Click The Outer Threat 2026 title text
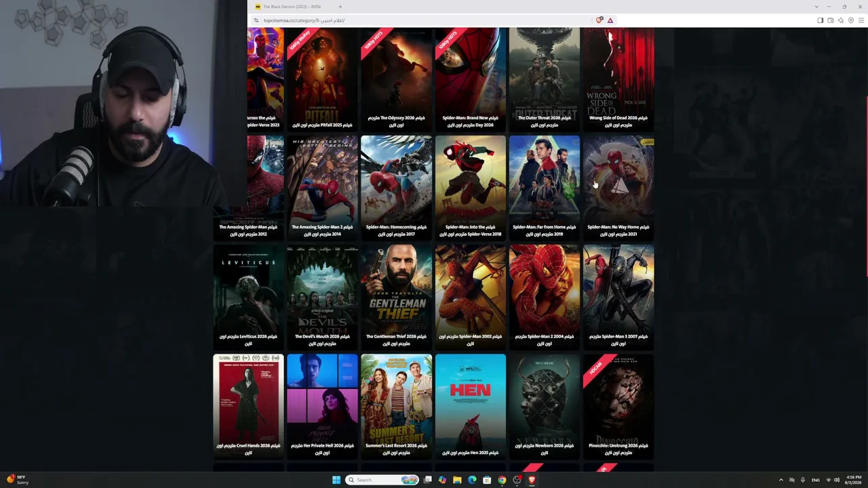Image resolution: width=868 pixels, height=488 pixels. 545,121
